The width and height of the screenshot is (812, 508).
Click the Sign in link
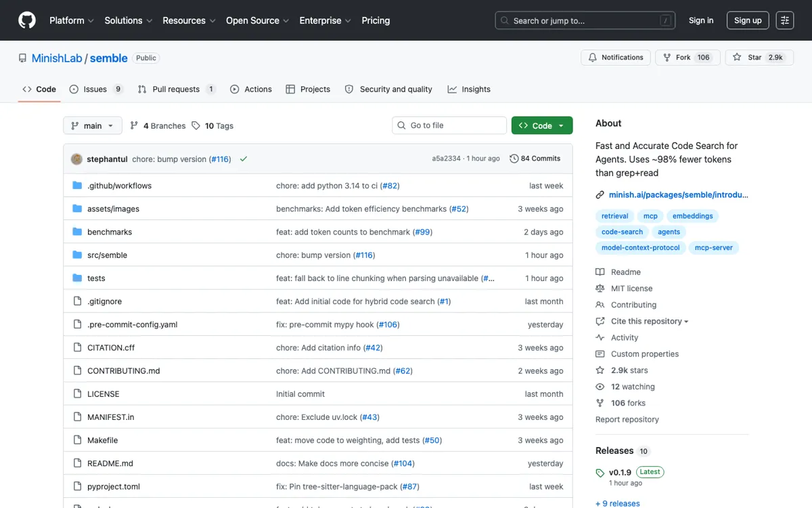click(x=701, y=20)
